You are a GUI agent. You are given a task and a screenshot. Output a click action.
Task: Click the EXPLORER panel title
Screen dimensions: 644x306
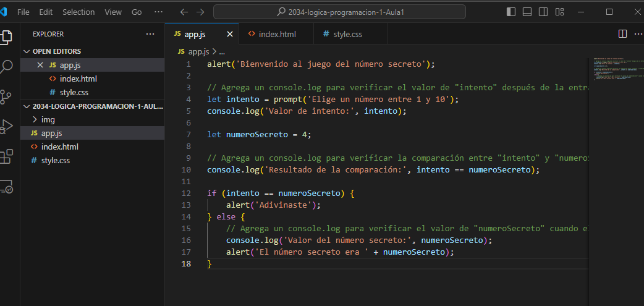pos(48,34)
